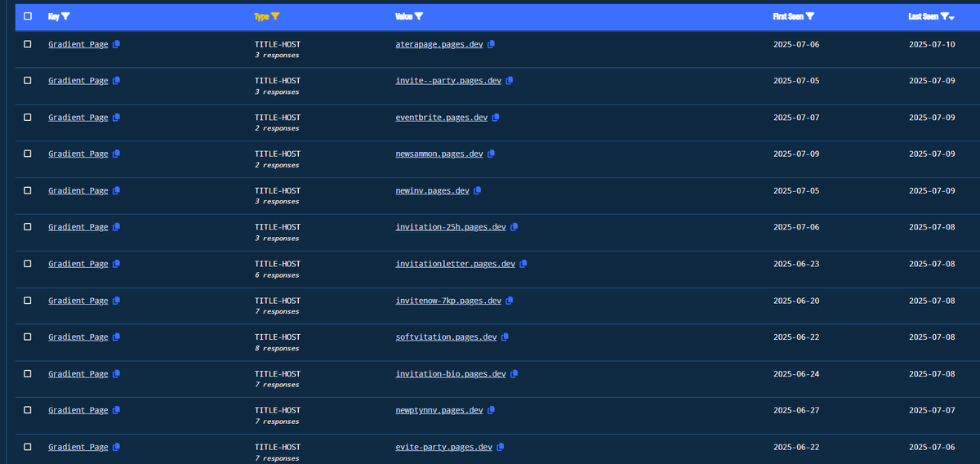The width and height of the screenshot is (980, 464).
Task: Copy the invitenow-7kp.pages.dev value
Action: click(x=510, y=301)
